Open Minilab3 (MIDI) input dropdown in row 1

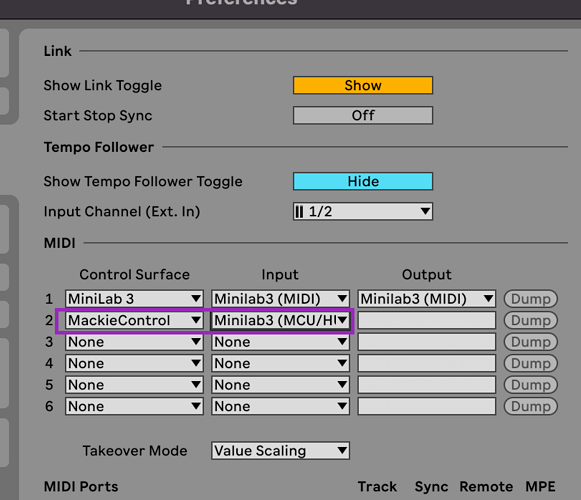280,299
